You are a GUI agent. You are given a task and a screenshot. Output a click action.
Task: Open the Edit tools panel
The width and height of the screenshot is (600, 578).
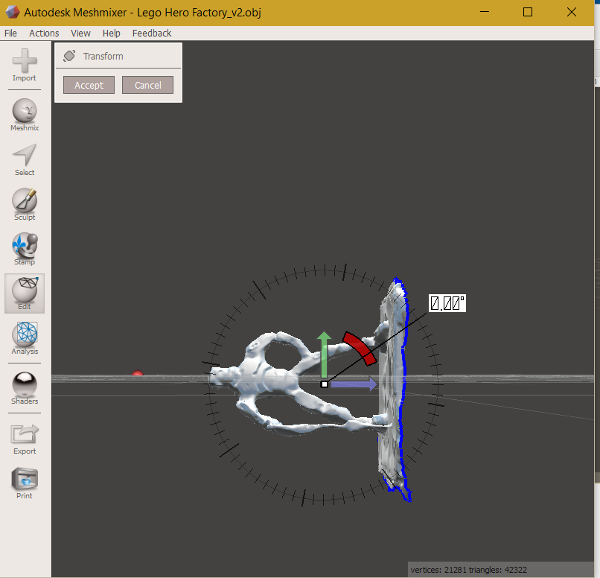[x=24, y=293]
